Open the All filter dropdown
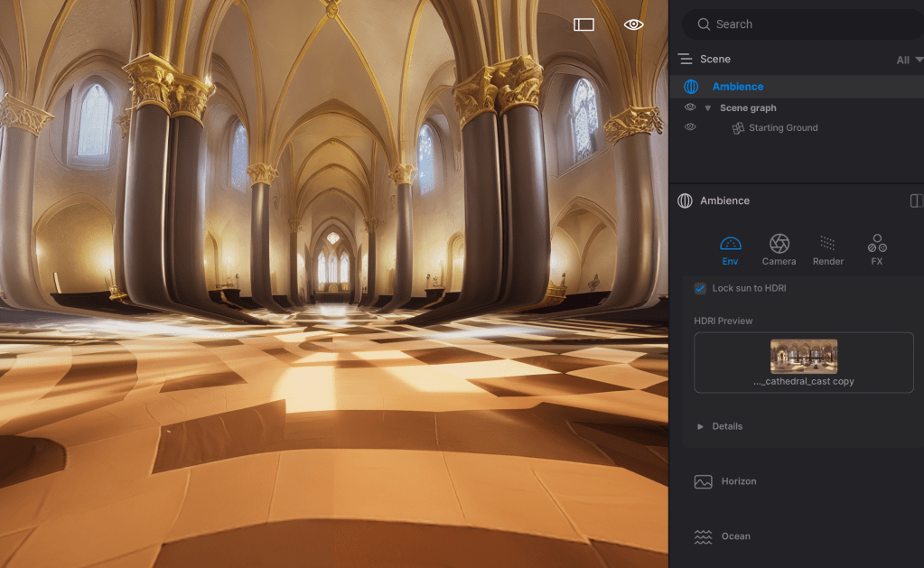 [909, 60]
